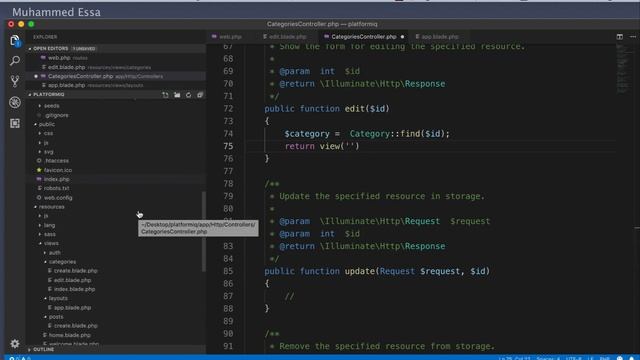640x360 pixels.
Task: Open index.blade.php under categories
Action: click(74, 289)
